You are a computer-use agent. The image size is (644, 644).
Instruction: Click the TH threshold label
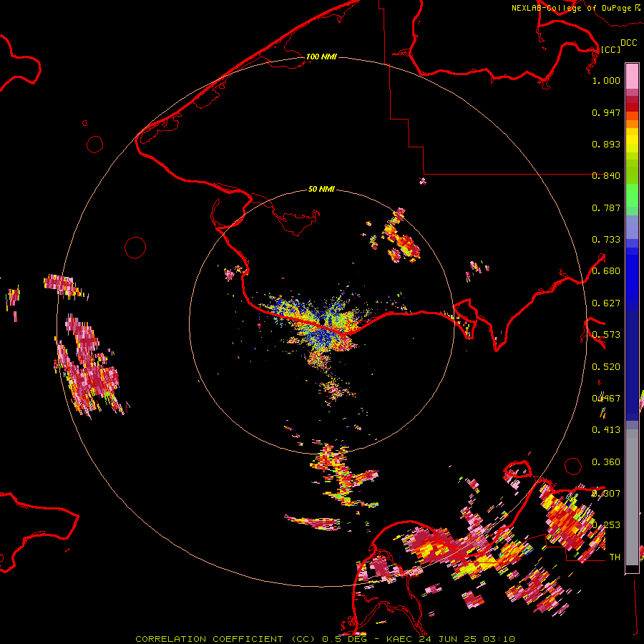(x=615, y=557)
